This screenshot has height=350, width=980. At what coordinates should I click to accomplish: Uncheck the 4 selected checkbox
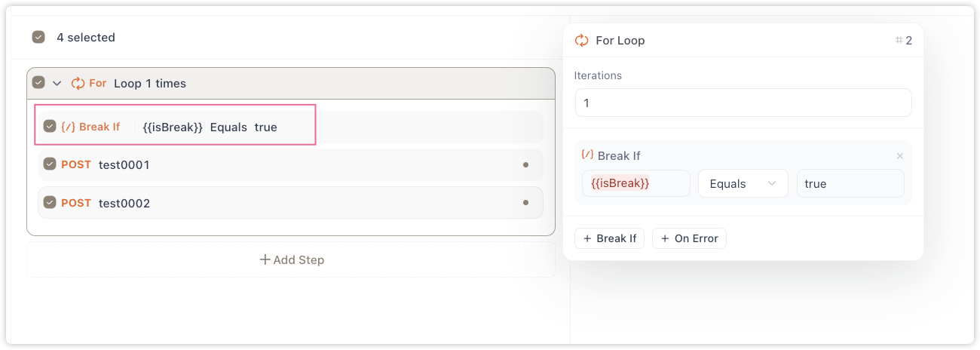click(x=38, y=37)
